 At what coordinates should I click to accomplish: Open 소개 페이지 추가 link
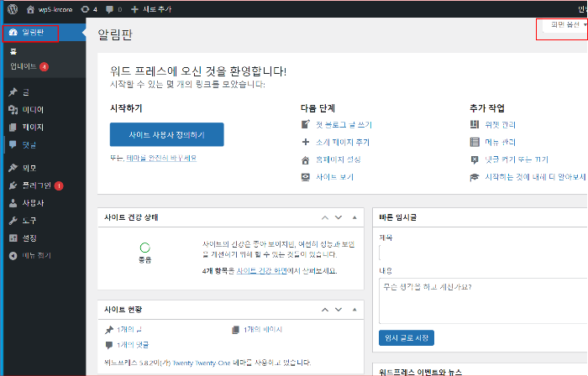tap(343, 143)
